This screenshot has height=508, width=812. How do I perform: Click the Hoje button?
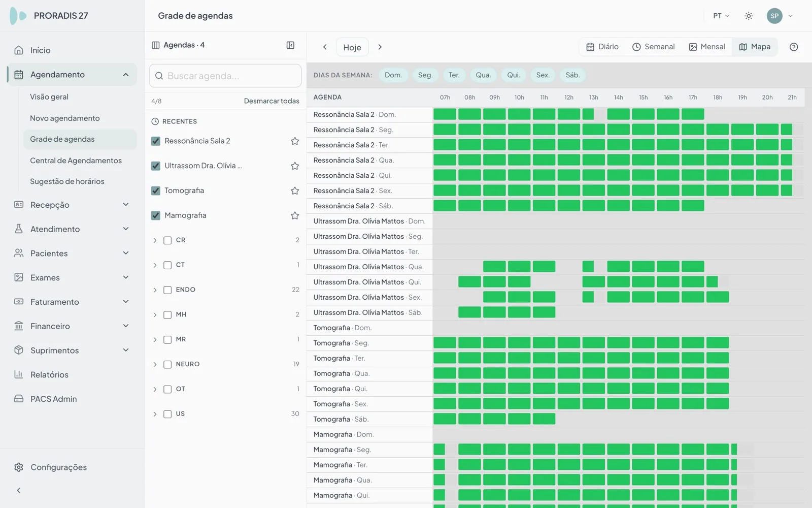[352, 47]
